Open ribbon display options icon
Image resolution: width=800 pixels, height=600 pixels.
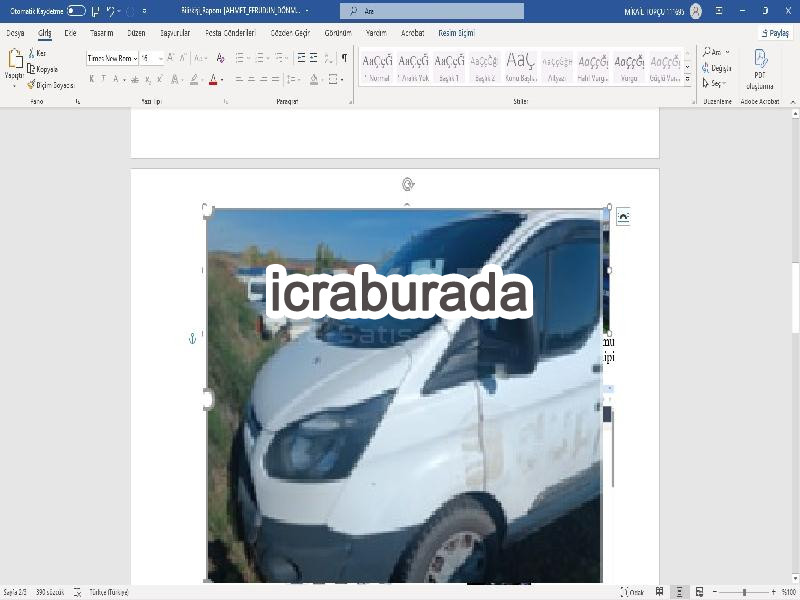[x=719, y=11]
